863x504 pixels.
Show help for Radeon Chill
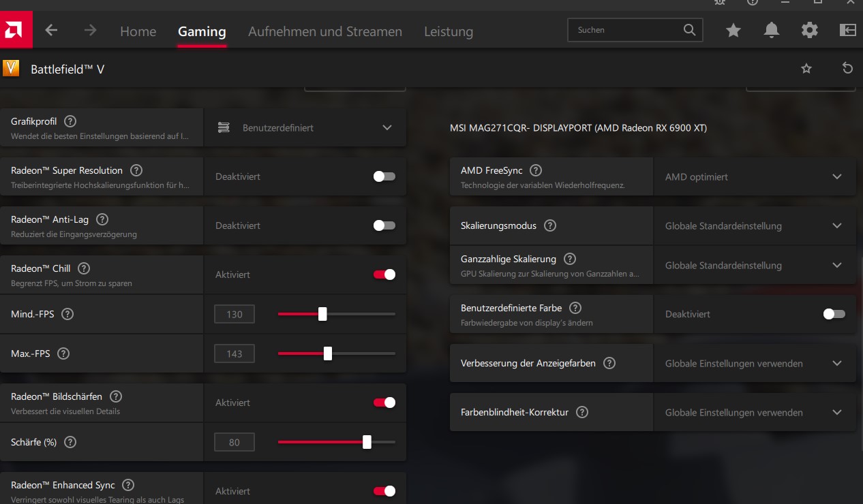coord(84,268)
